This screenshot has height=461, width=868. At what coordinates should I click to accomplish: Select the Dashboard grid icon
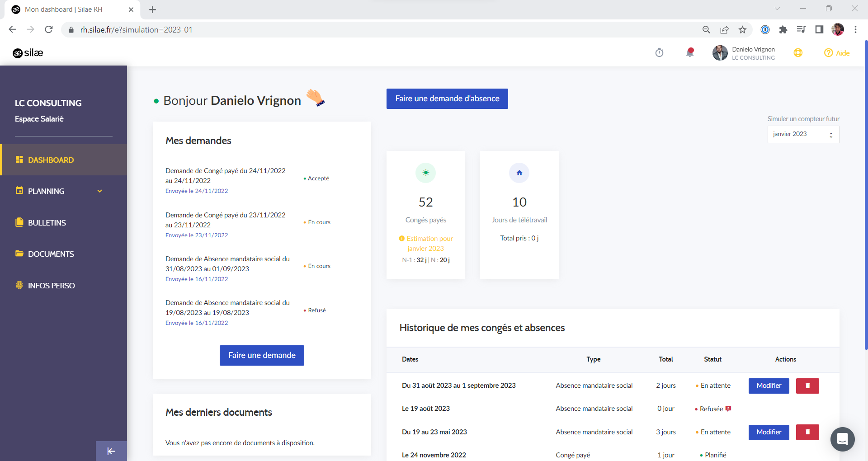click(19, 160)
